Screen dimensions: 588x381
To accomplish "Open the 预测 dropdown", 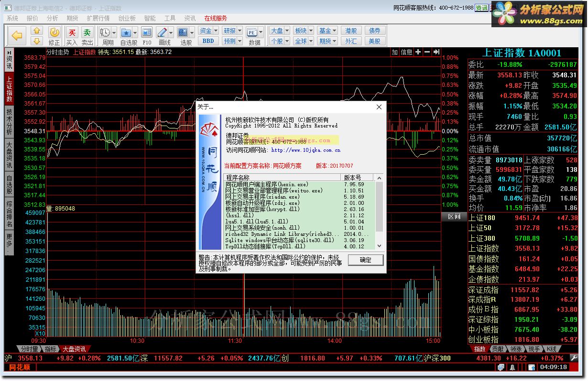I will click(x=232, y=41).
